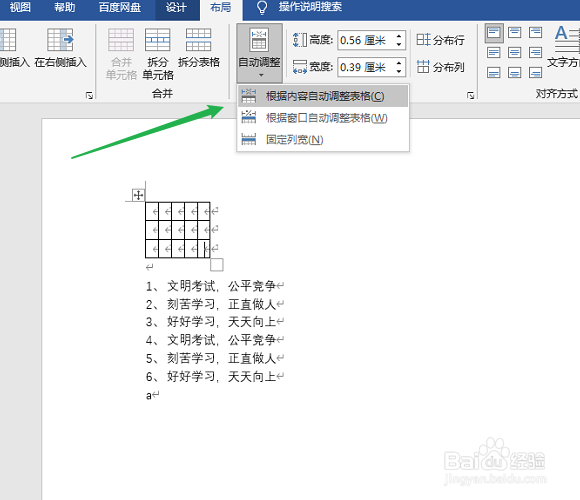Increase the row height with the up stepper
The image size is (580, 500).
tap(399, 36)
